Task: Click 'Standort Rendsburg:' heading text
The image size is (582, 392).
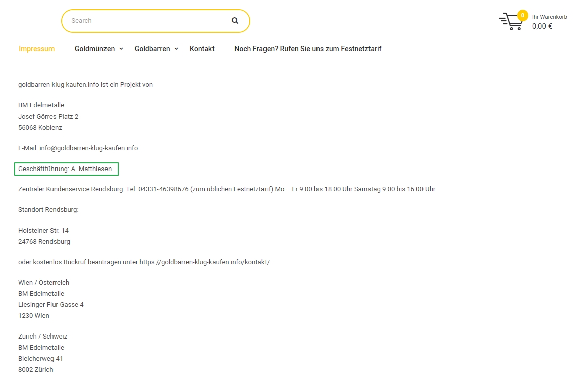Action: (48, 210)
